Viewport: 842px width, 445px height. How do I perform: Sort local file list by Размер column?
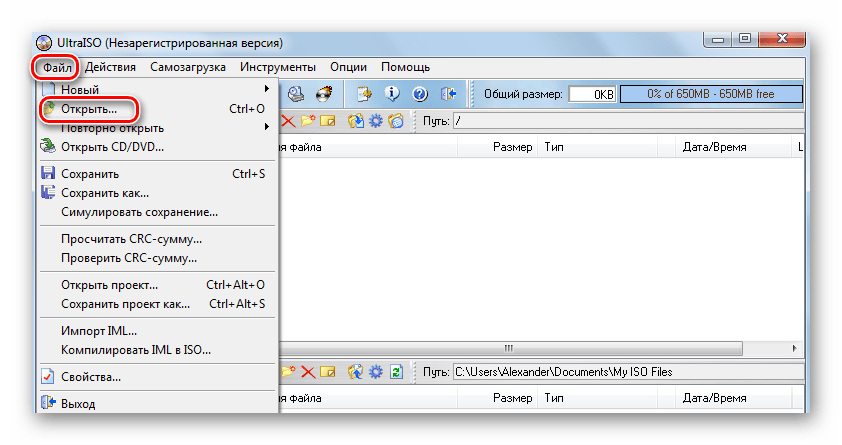[498, 398]
